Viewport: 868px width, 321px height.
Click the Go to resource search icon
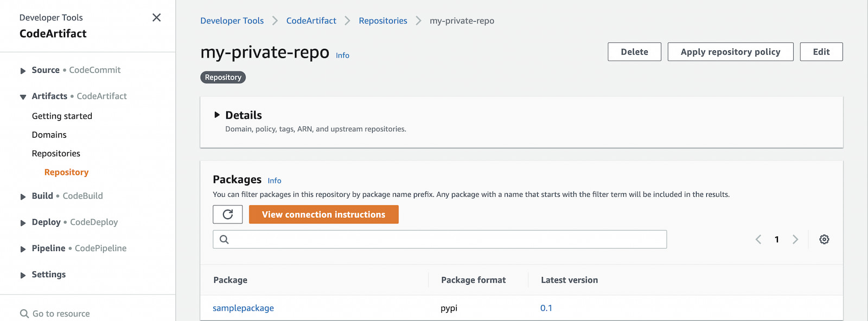(24, 313)
